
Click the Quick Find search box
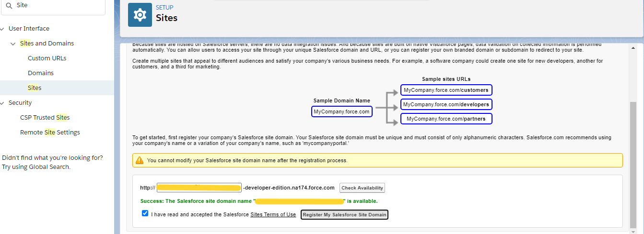coord(53,5)
